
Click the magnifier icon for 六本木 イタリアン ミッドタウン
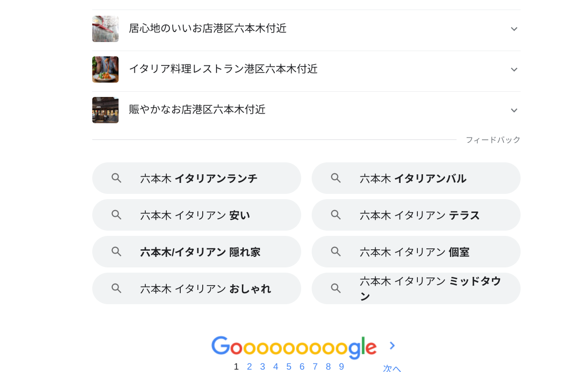click(x=336, y=288)
